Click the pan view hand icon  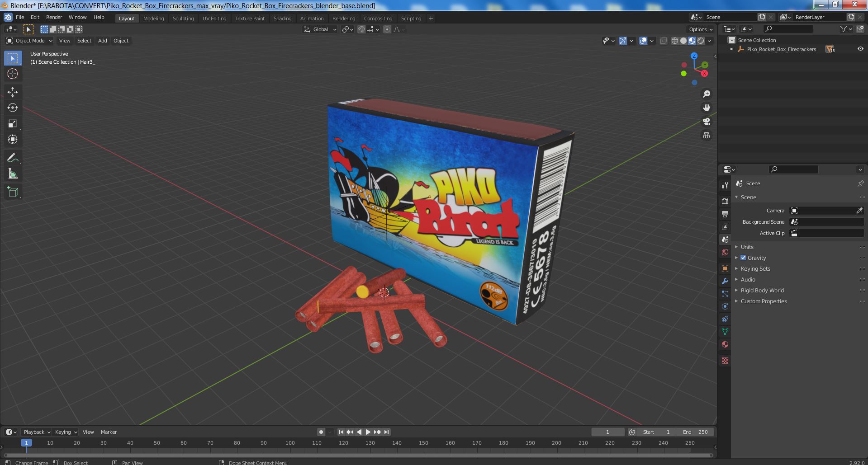(x=707, y=108)
